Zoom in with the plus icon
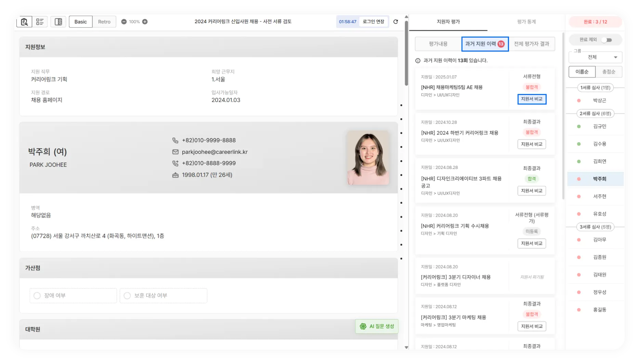 coord(145,22)
